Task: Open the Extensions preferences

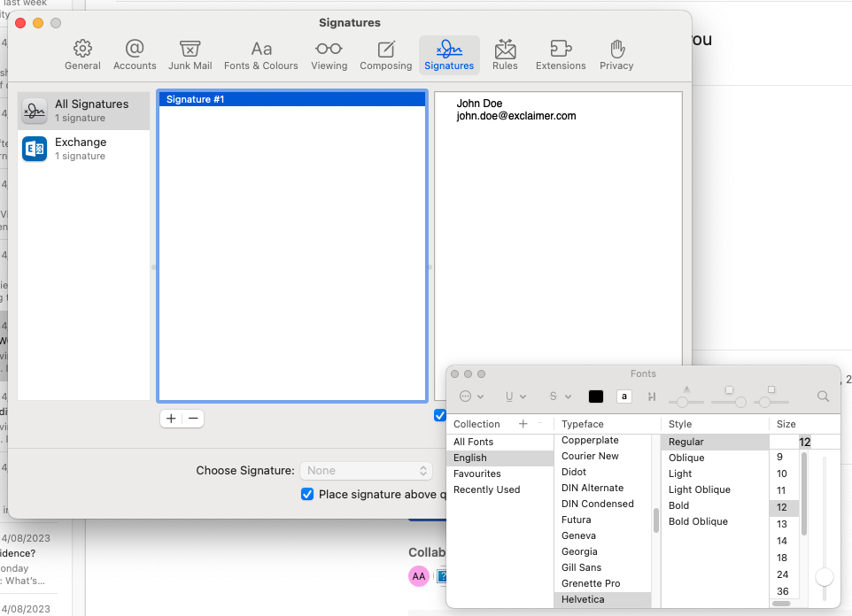Action: click(x=561, y=54)
